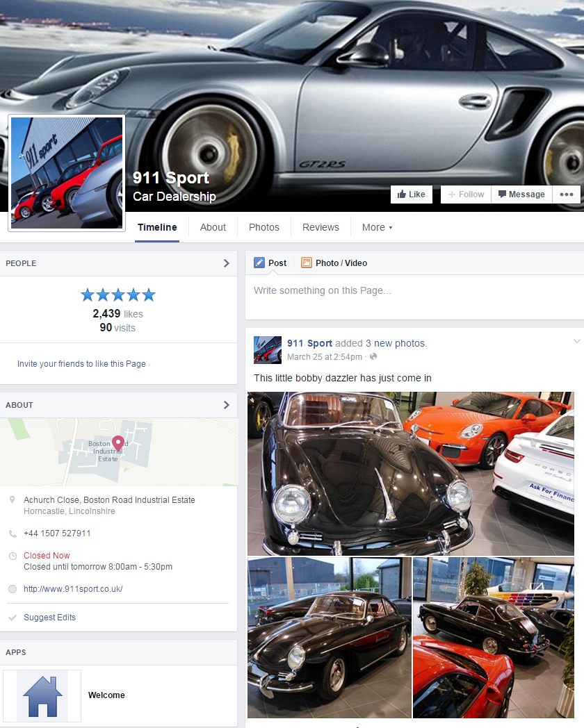Viewport: 584px width, 728px height.
Task: Switch to the Timeline tab
Action: (x=157, y=228)
